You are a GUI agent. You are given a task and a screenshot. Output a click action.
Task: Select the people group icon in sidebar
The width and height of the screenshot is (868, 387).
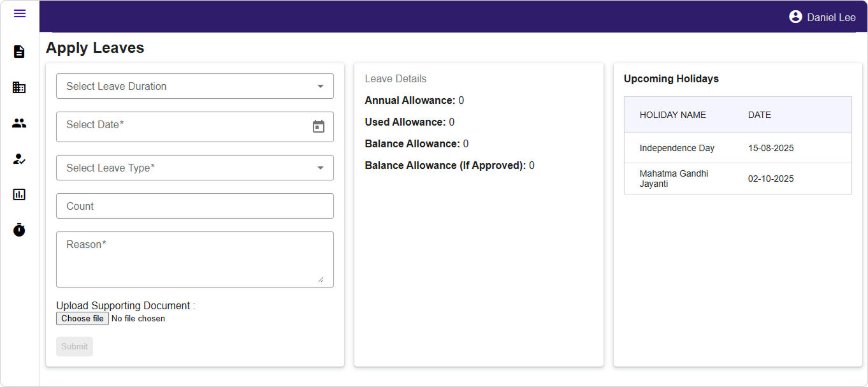[19, 123]
